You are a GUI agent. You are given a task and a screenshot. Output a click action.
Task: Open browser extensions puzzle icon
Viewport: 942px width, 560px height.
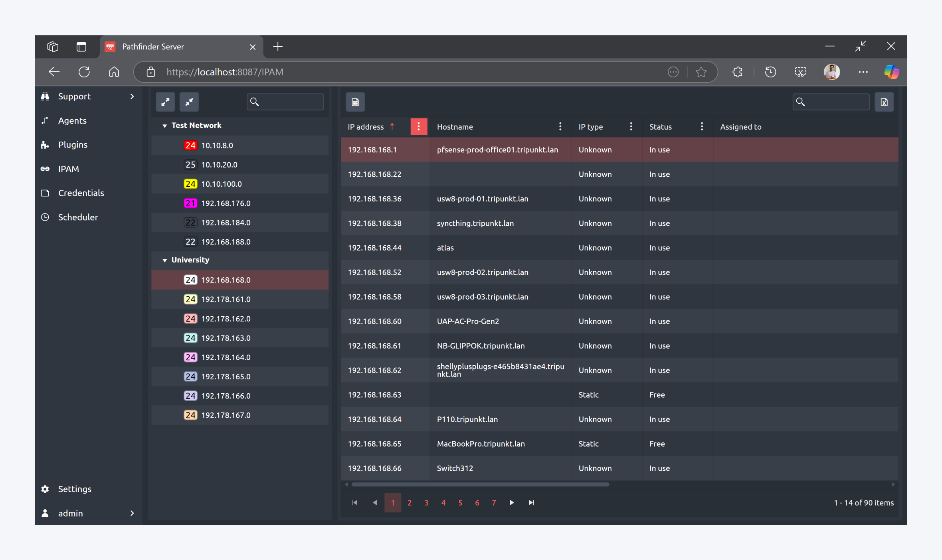pos(737,72)
